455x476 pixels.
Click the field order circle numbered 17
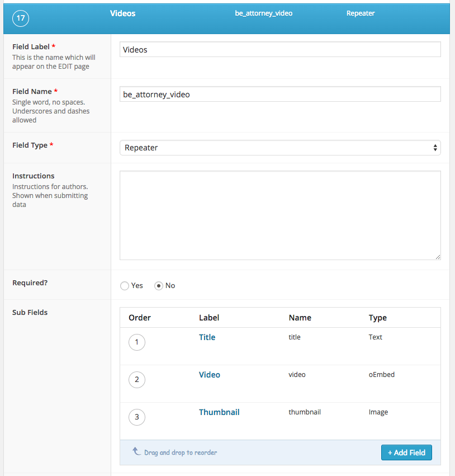pyautogui.click(x=21, y=18)
